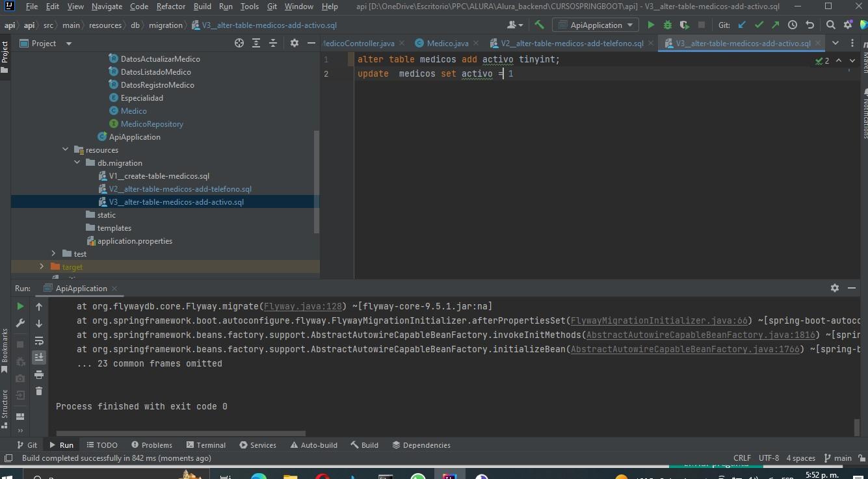Open Flyway.java:128 stack trace link
Viewport: 868px width, 479px height.
(303, 306)
